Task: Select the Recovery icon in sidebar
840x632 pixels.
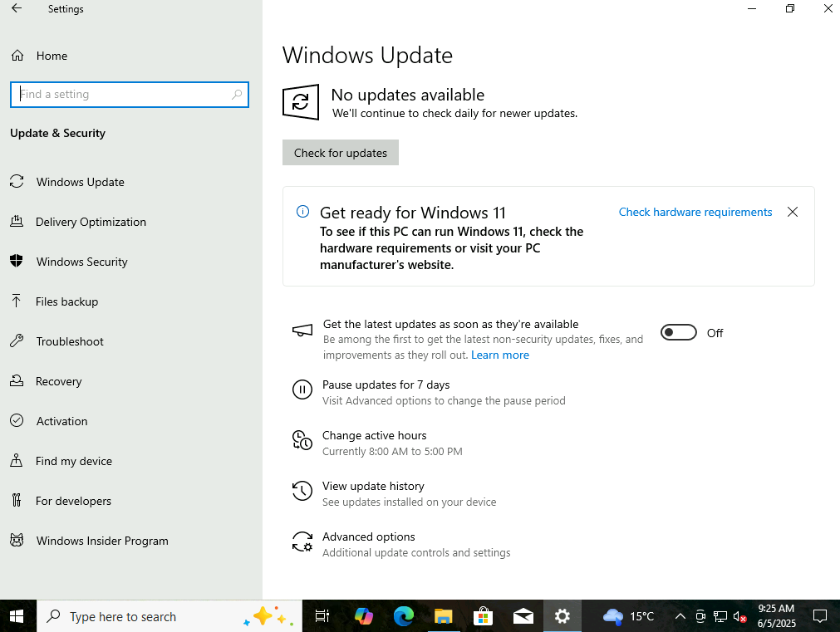Action: (x=17, y=381)
